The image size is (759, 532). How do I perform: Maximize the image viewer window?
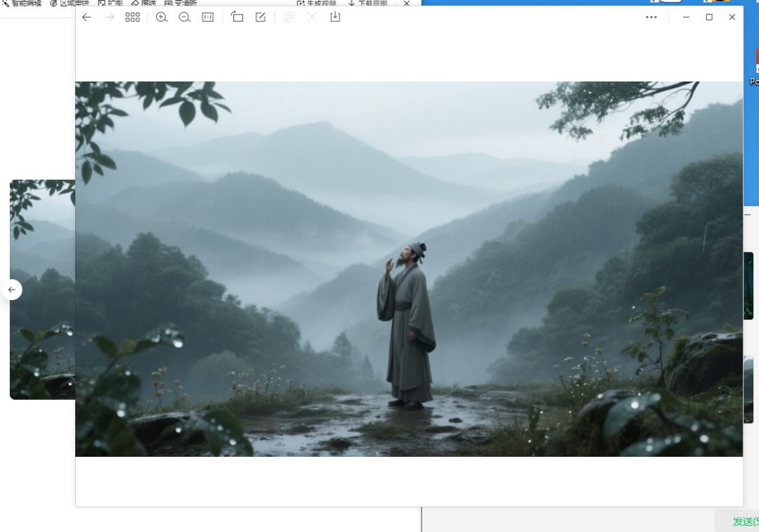709,17
